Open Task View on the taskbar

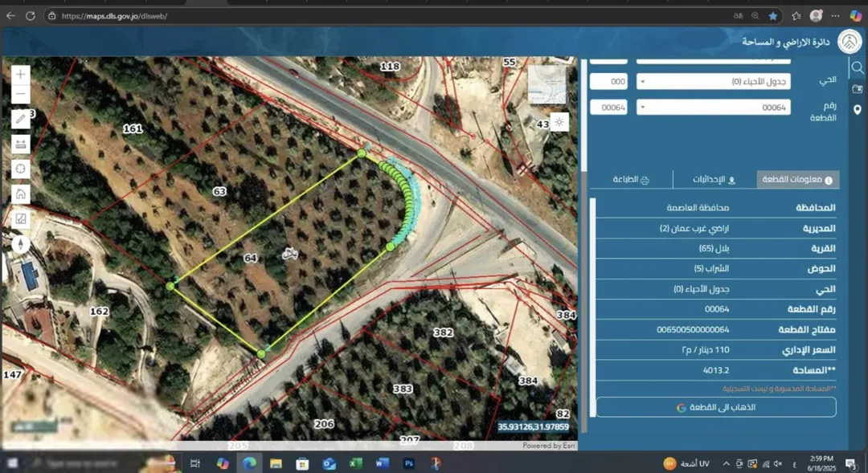(194, 463)
